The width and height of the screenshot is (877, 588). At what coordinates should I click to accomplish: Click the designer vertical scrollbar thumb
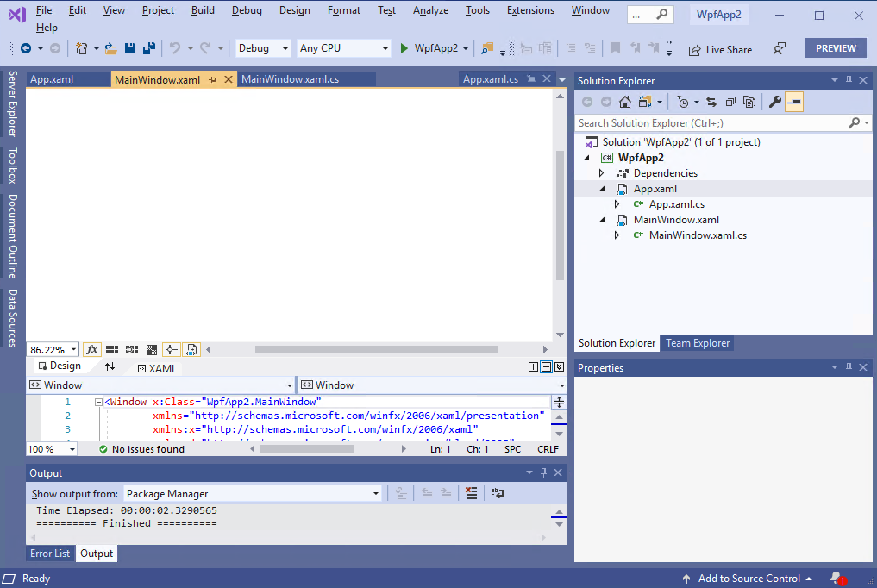(x=560, y=216)
